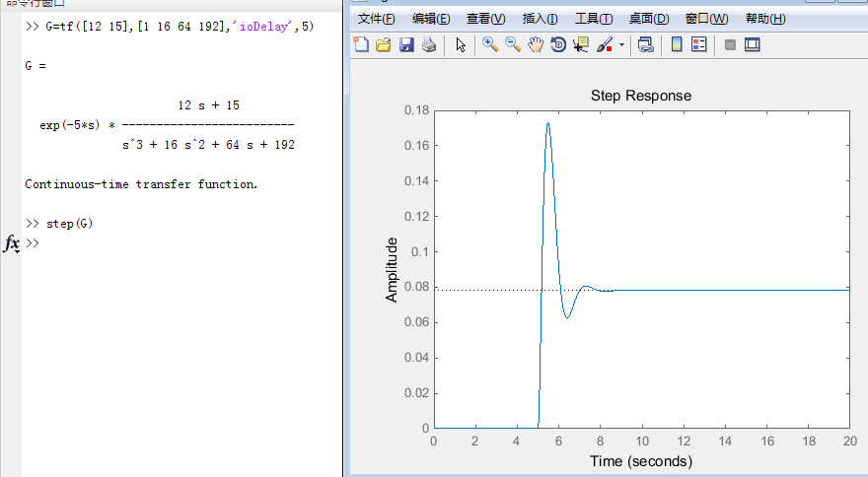
Task: Insert a colorbar via toolbar icon
Action: click(677, 44)
